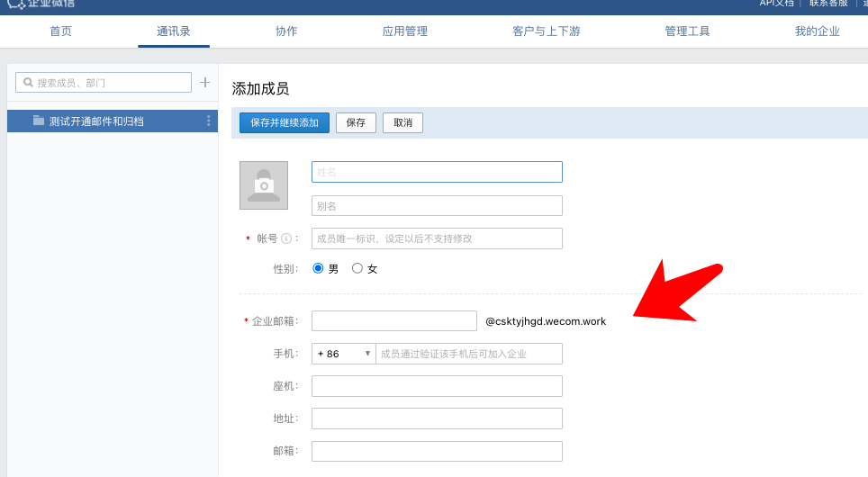Go to the 客户与上下游 tab
The width and height of the screenshot is (868, 477).
(547, 31)
